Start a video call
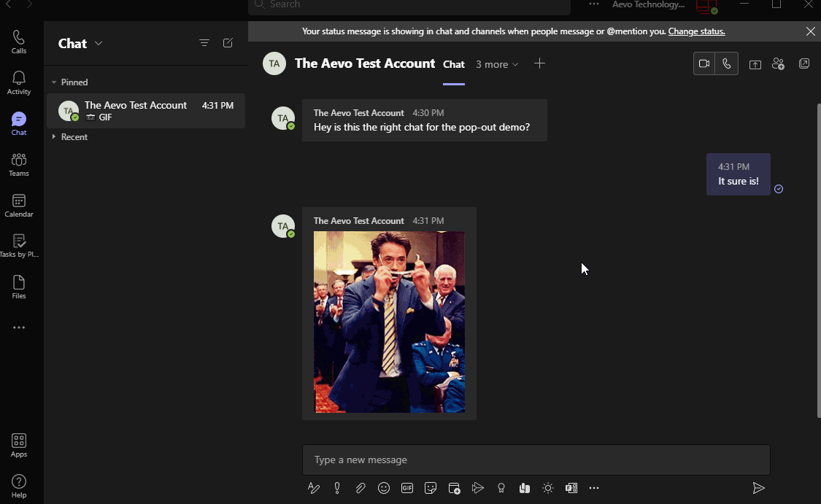 pos(704,64)
